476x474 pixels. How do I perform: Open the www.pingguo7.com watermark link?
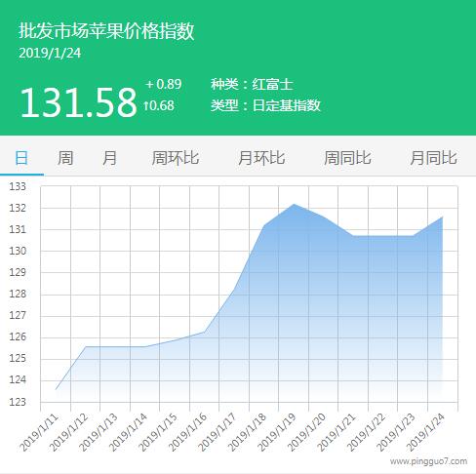[428, 461]
